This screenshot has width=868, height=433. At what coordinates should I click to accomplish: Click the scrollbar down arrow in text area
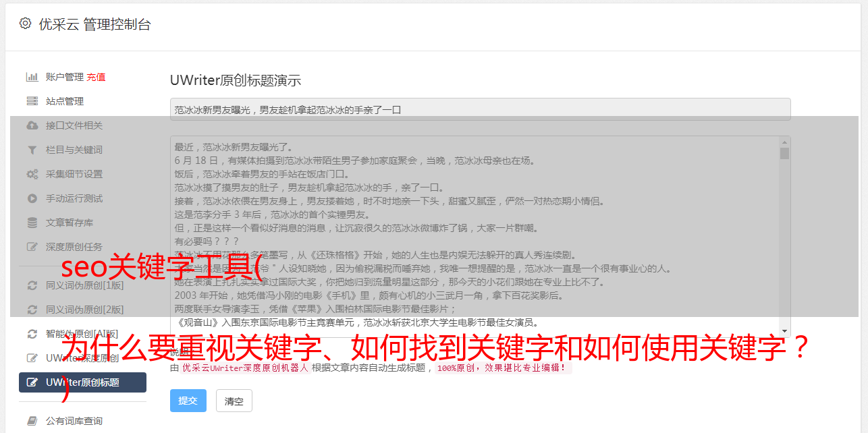coord(784,332)
